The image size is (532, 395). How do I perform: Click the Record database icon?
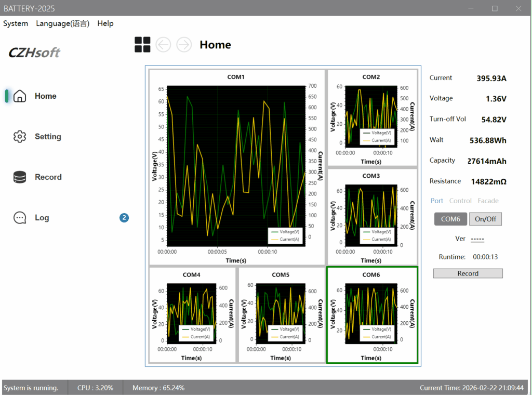pos(20,177)
